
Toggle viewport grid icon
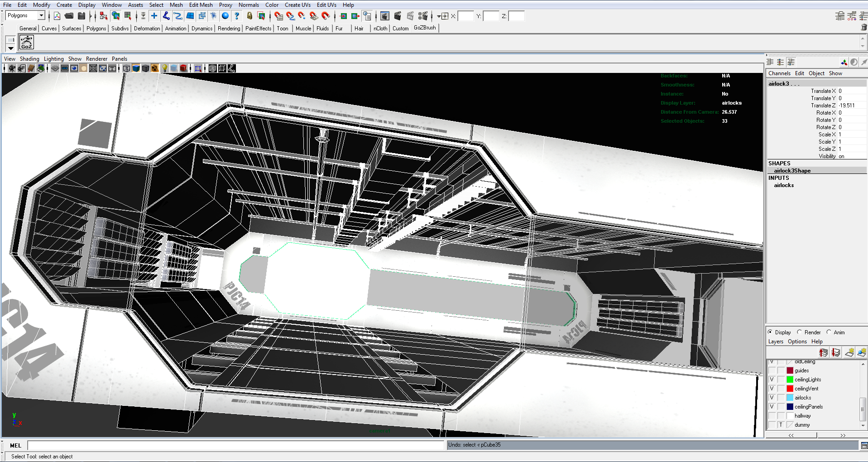[55, 68]
